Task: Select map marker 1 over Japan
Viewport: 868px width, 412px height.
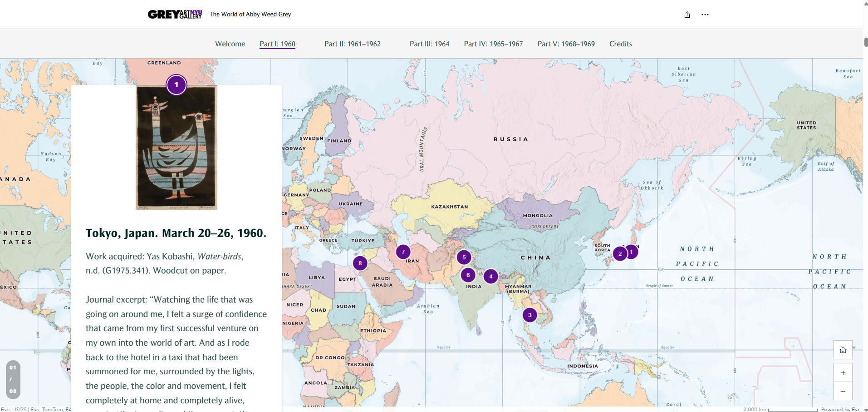Action: click(633, 252)
